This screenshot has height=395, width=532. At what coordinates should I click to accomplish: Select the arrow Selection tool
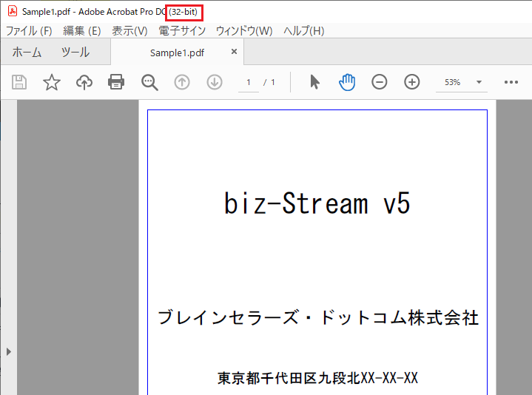point(314,82)
